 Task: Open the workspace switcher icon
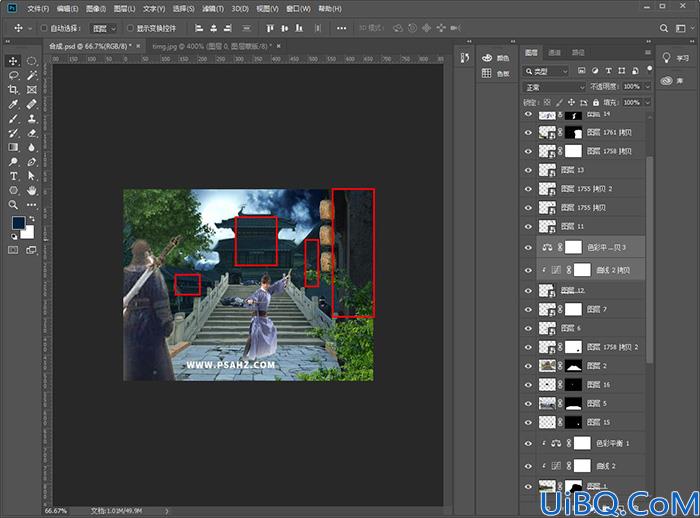pyautogui.click(x=680, y=28)
